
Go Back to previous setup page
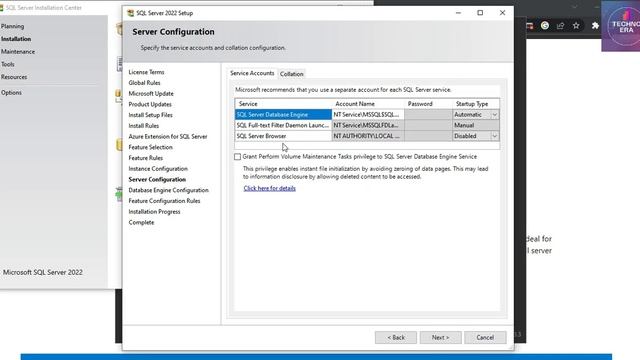[396, 338]
